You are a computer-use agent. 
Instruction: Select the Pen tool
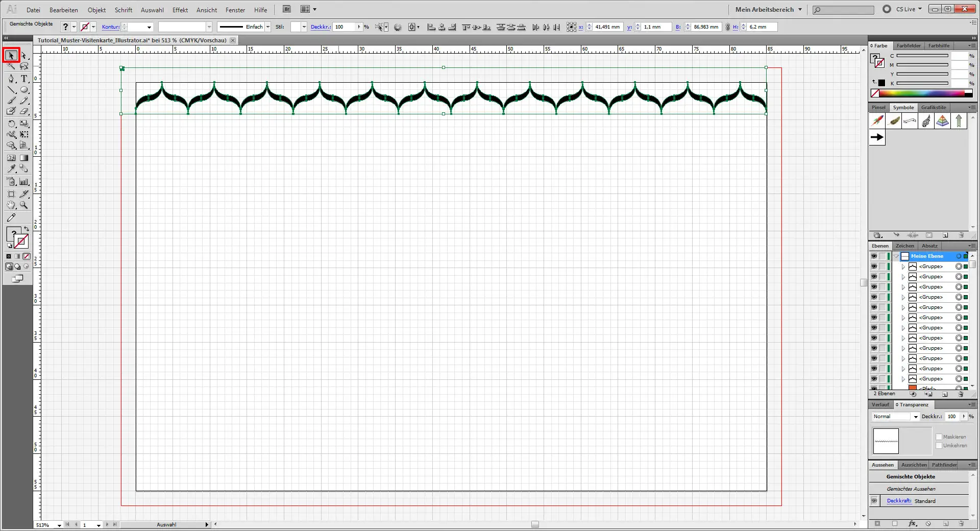[x=11, y=79]
